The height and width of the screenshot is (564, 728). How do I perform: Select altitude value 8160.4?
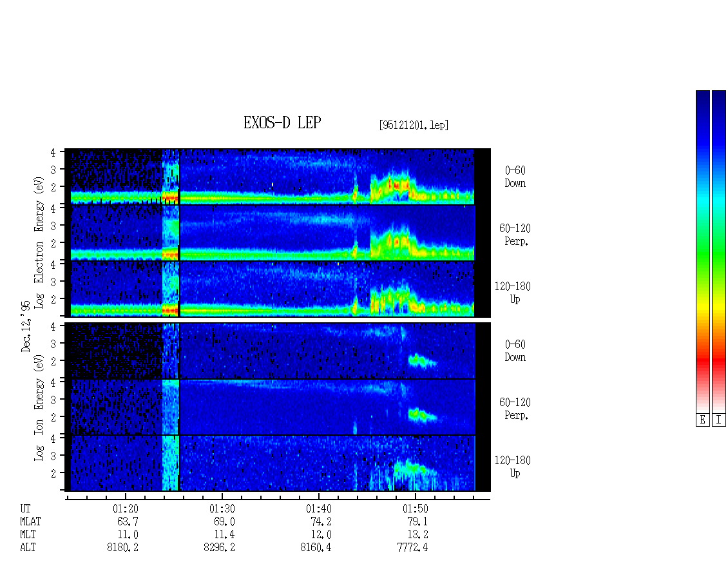point(316,547)
